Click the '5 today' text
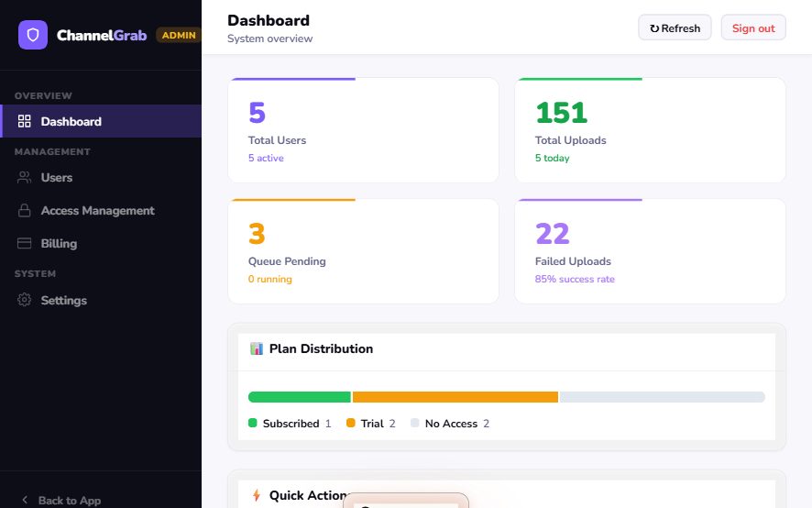 pos(552,158)
